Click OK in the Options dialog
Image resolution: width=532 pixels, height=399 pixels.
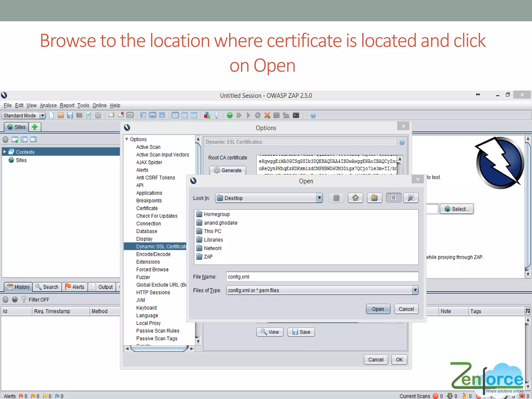click(399, 360)
